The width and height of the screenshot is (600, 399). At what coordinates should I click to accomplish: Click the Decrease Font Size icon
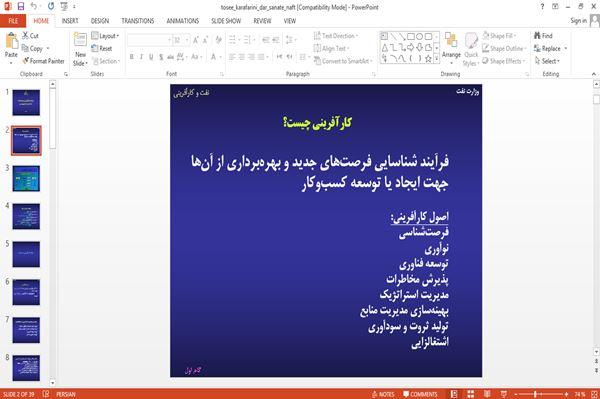205,40
